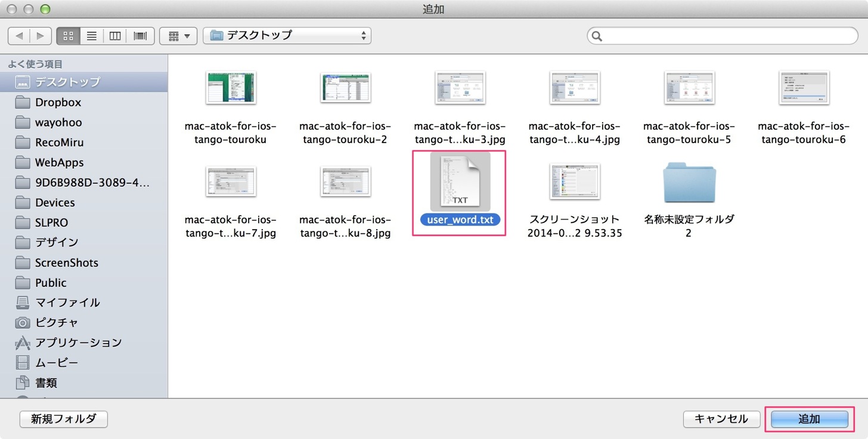Open Public folder in sidebar
Viewport: 868px width, 439px height.
(x=83, y=283)
